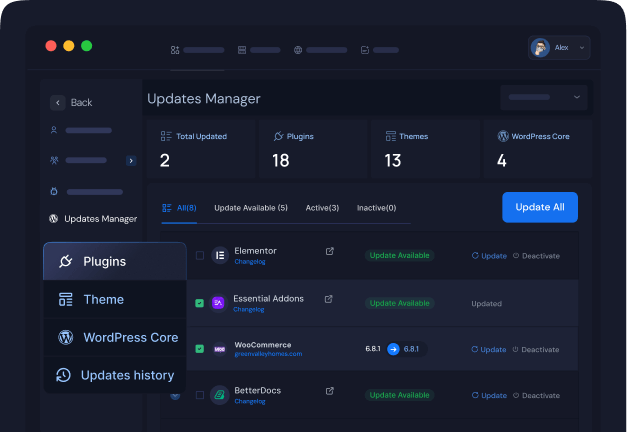Click the WooCommerce plugin logo
This screenshot has height=432, width=627.
pos(219,349)
